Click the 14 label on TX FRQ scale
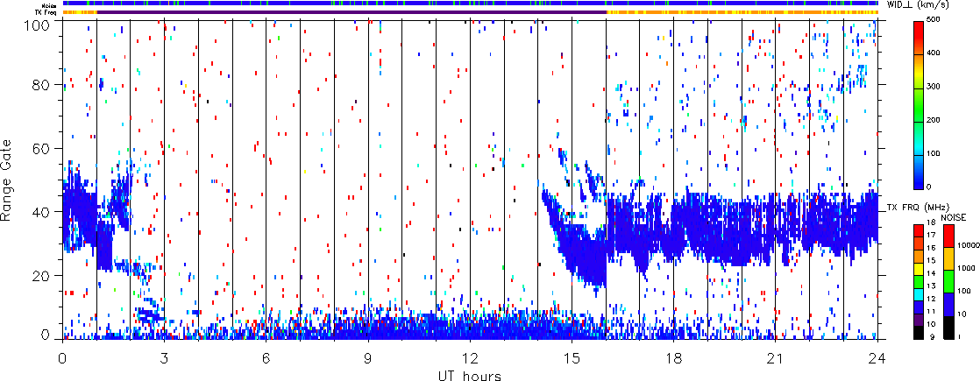Screen dimensions: 980x381 click(932, 275)
